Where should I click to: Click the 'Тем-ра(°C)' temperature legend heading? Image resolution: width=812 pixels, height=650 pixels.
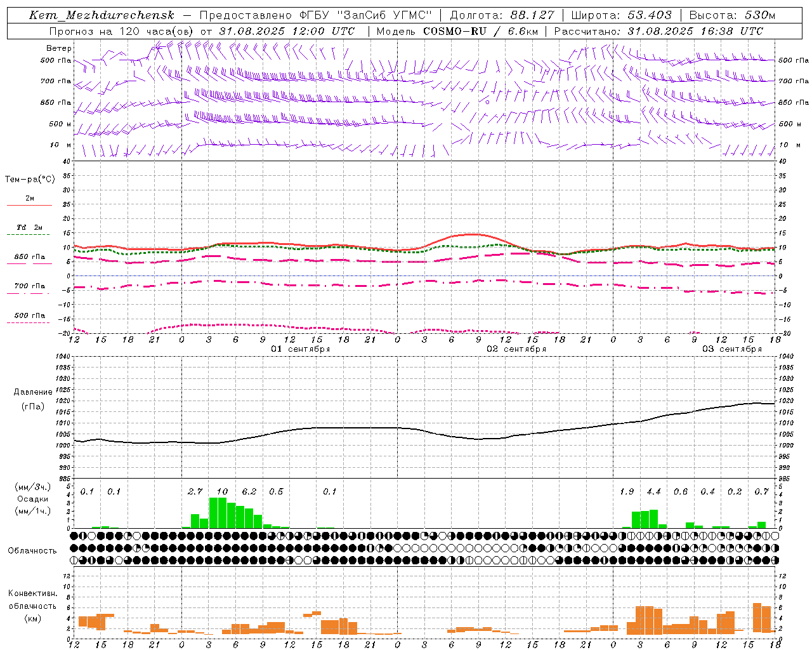click(x=30, y=180)
